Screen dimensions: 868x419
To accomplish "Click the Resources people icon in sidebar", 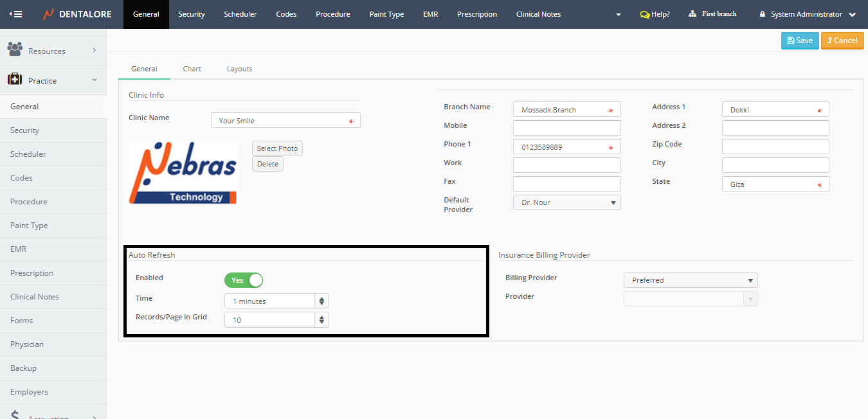I will (15, 49).
